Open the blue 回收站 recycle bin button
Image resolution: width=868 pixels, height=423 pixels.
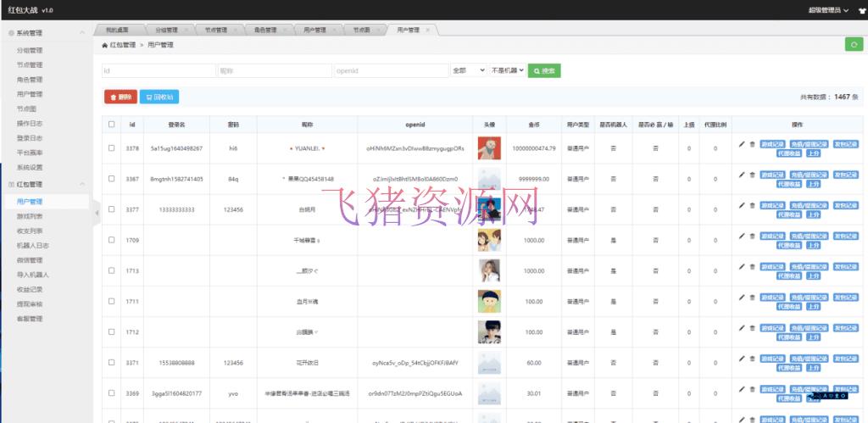click(x=159, y=97)
